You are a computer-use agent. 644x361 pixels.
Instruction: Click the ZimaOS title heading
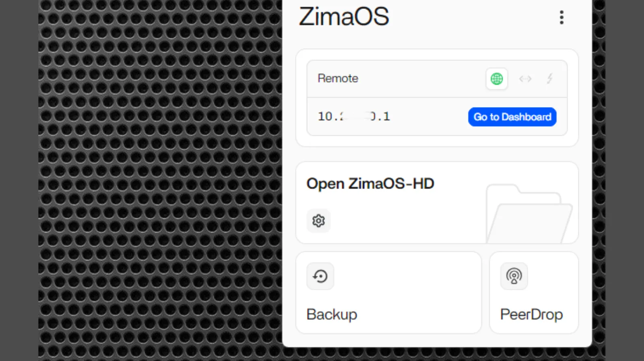344,17
